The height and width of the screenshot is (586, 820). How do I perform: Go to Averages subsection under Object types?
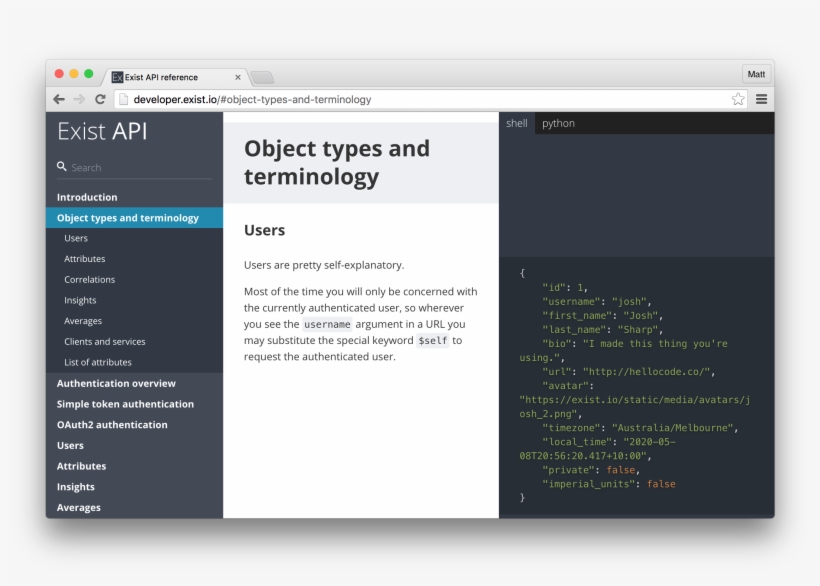pyautogui.click(x=134, y=321)
